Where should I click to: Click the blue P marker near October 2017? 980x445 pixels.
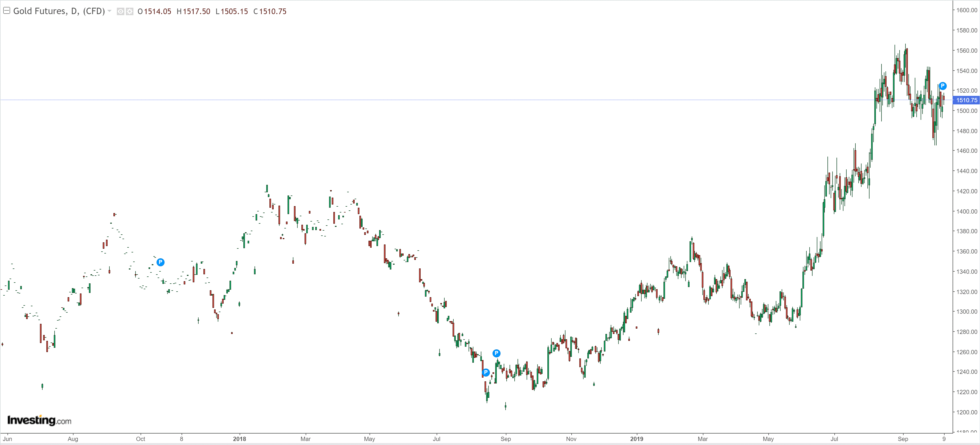(x=161, y=262)
